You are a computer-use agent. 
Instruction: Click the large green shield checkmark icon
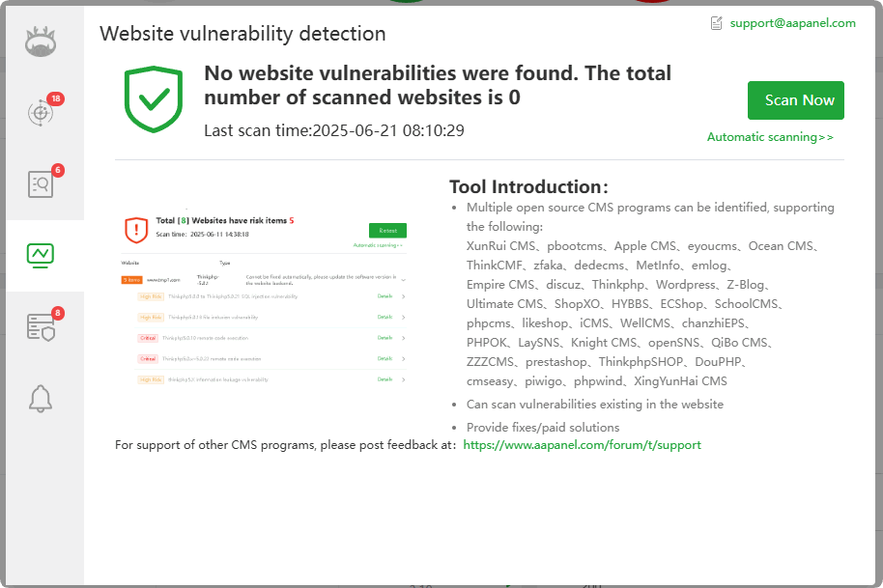[154, 99]
